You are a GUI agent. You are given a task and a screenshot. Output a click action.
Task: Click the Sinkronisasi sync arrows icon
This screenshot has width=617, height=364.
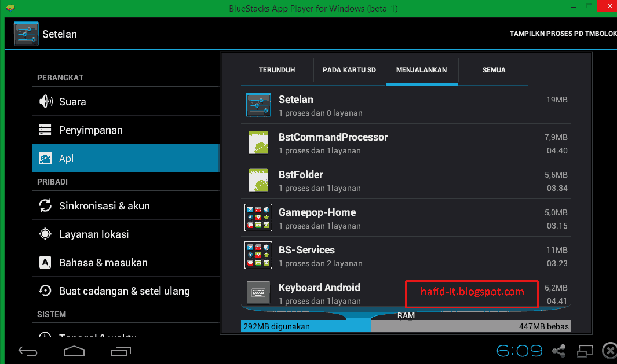[45, 205]
